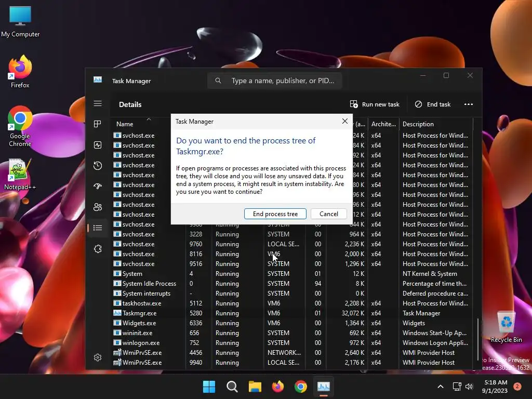This screenshot has width=532, height=399.
Task: Select the wininit.exe process row
Action: pyautogui.click(x=292, y=332)
